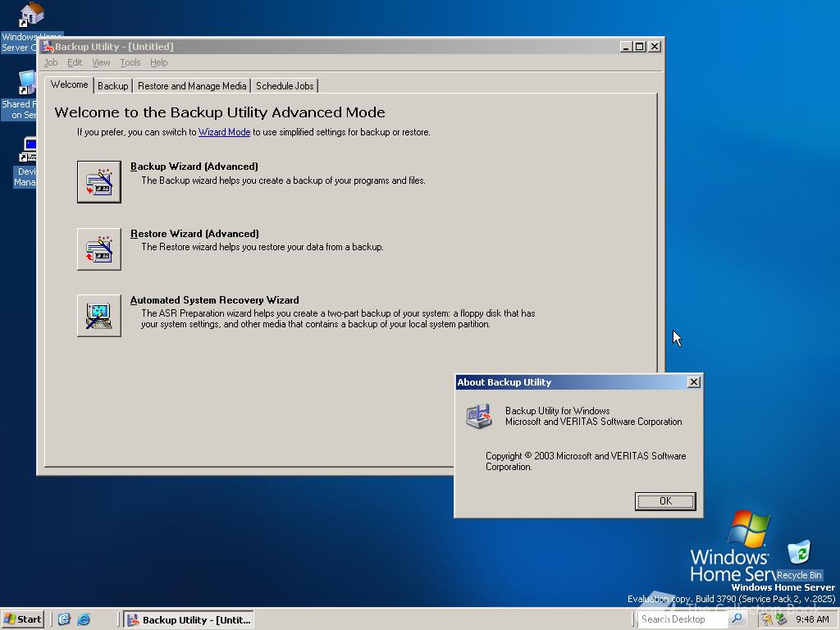
Task: Click the Search Desktop input field
Action: 684,619
